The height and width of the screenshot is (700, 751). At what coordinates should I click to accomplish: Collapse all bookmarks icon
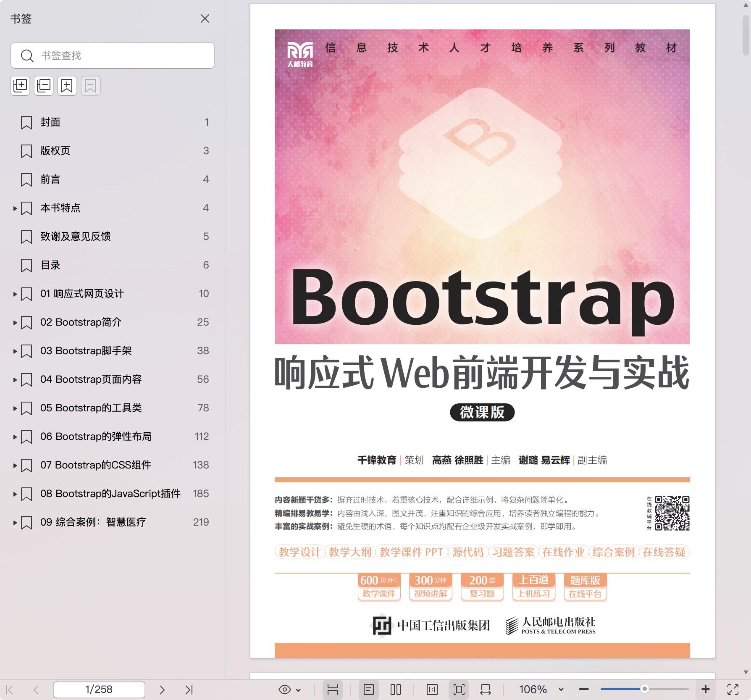pos(44,86)
